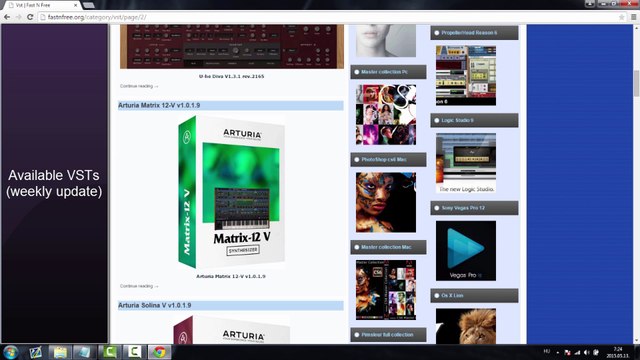Open the Arturia Matrix 12-V v1.0.1.9 post title
The height and width of the screenshot is (360, 640).
coord(159,105)
